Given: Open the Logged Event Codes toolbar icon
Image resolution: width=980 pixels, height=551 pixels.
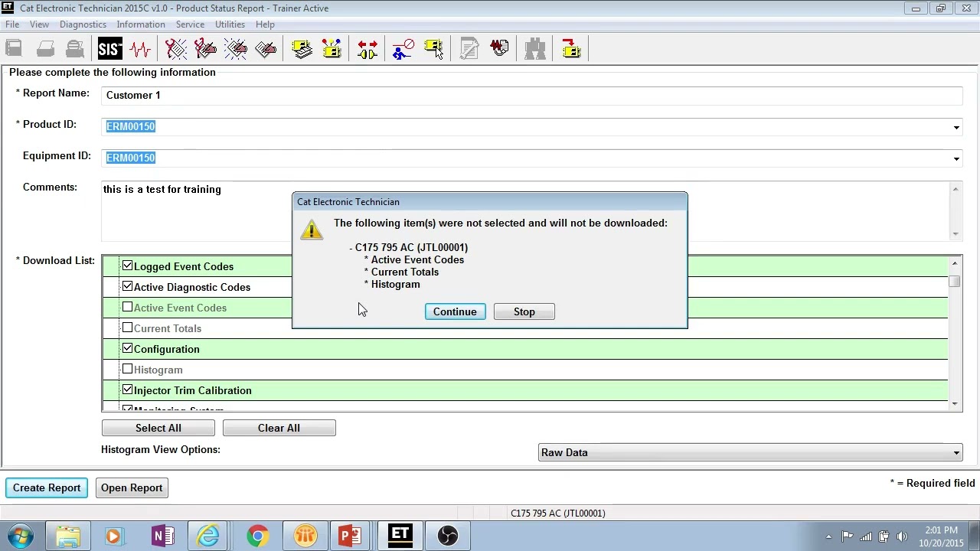Looking at the screenshot, I should 266,50.
